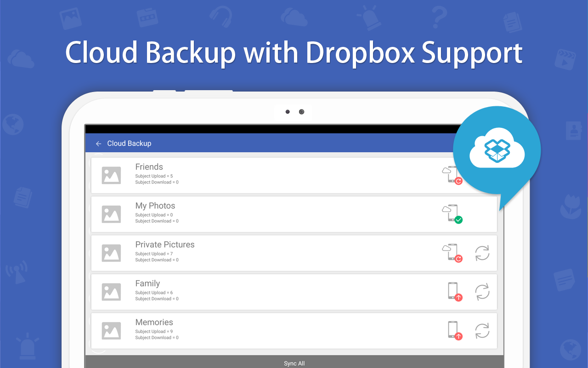Select the Private Pictures album title
Viewport: 588px width, 368px height.
point(165,245)
